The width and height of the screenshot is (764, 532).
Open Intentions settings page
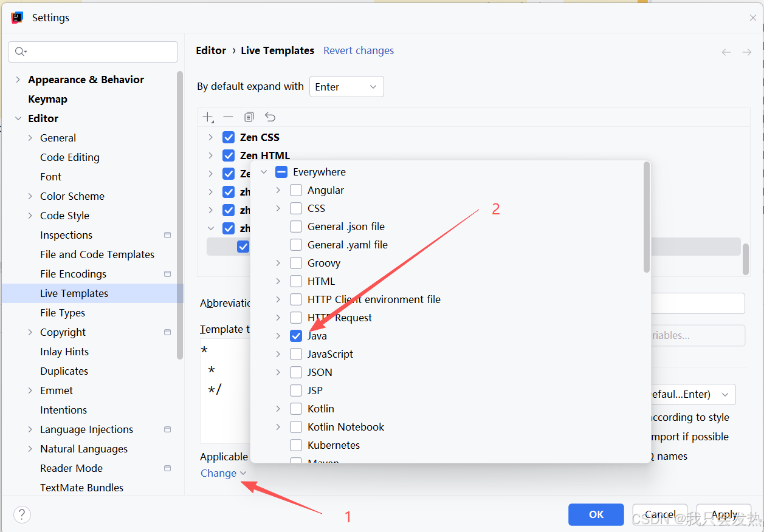click(63, 410)
